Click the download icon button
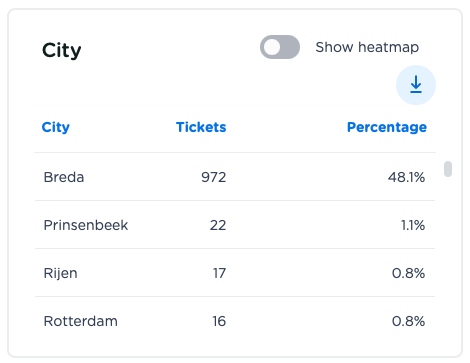Screen dimensions: 470x363 coord(416,85)
